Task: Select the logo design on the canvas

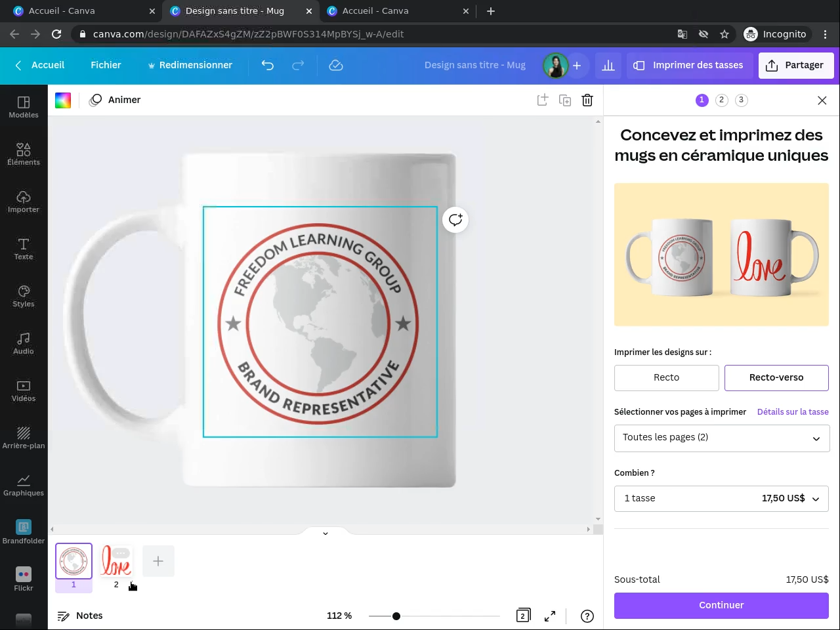Action: tap(320, 322)
